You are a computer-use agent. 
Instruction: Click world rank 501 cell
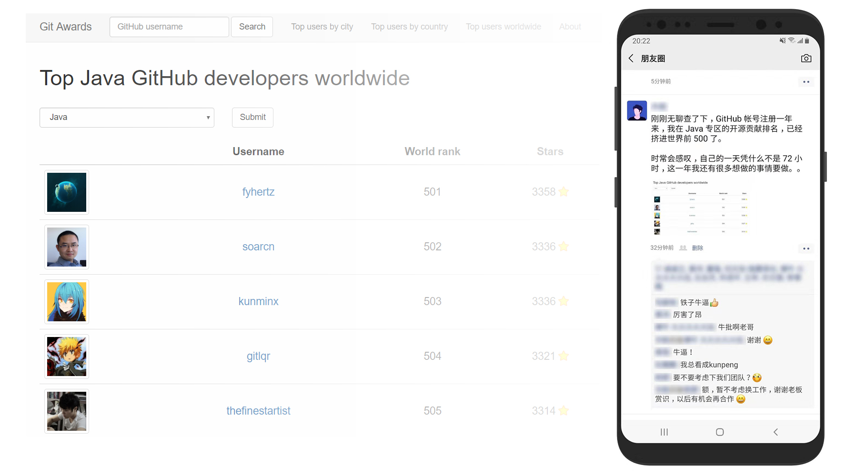click(x=433, y=192)
